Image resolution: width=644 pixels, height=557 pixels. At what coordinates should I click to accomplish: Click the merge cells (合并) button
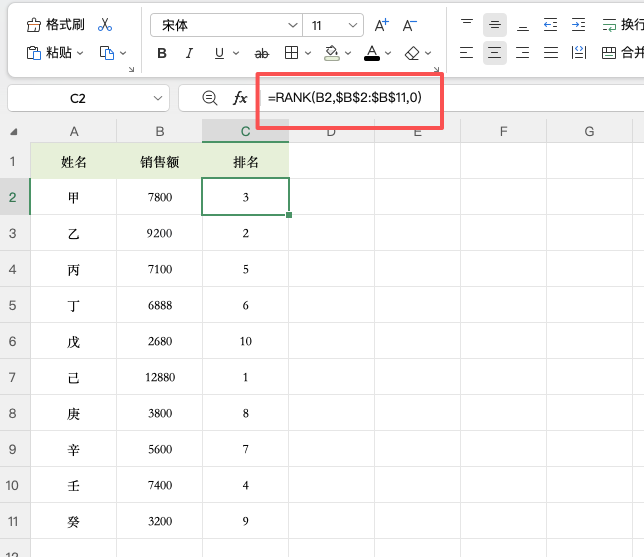623,53
